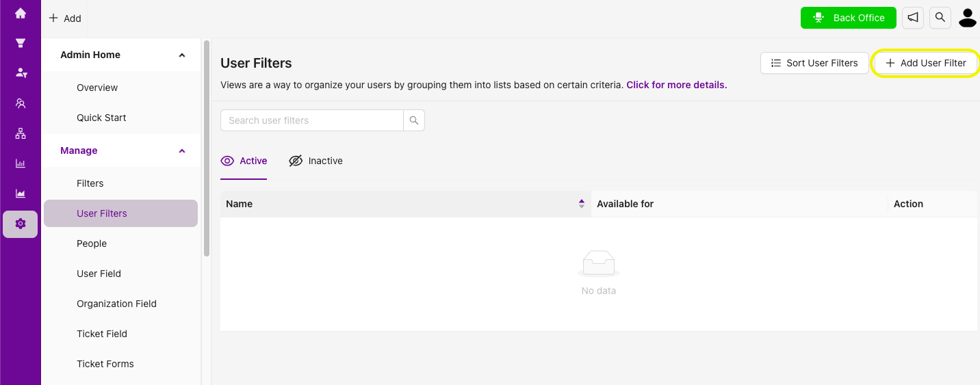Open the organization hierarchy icon in sidebar
Viewport: 980px width, 385px height.
[21, 133]
